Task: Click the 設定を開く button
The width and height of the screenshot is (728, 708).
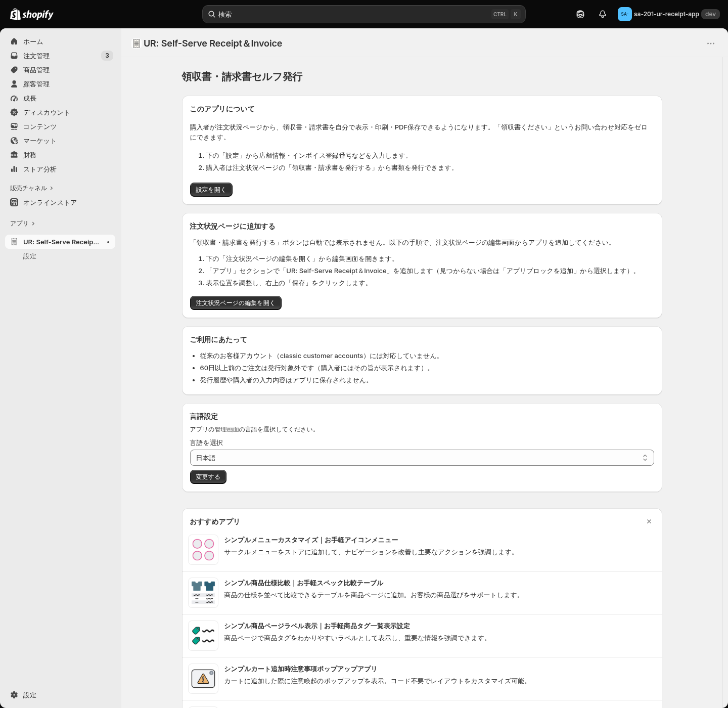Action: tap(211, 190)
